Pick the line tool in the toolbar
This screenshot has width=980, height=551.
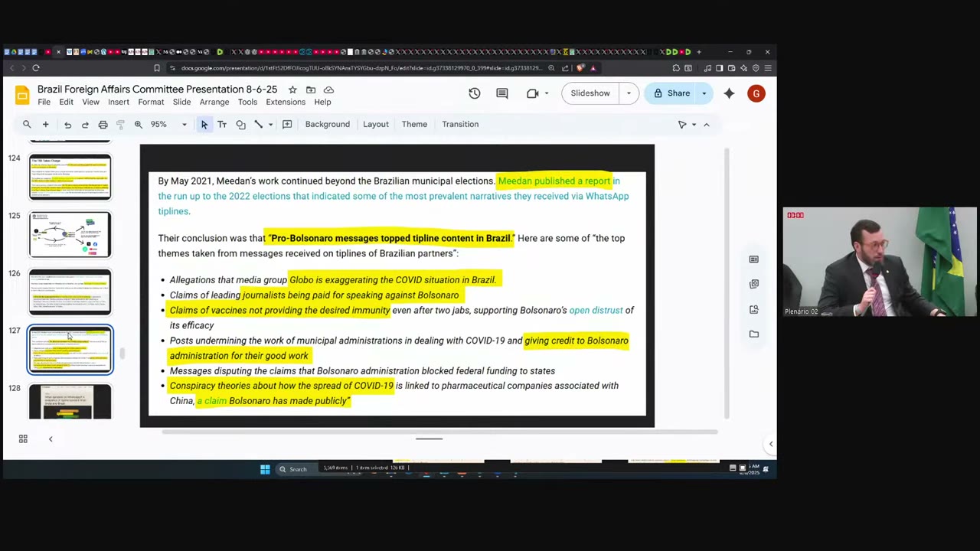coord(259,124)
